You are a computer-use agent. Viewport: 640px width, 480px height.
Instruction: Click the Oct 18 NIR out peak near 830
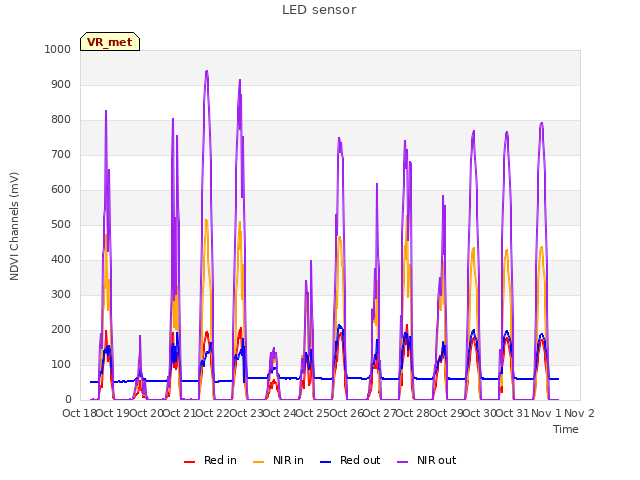click(x=106, y=111)
